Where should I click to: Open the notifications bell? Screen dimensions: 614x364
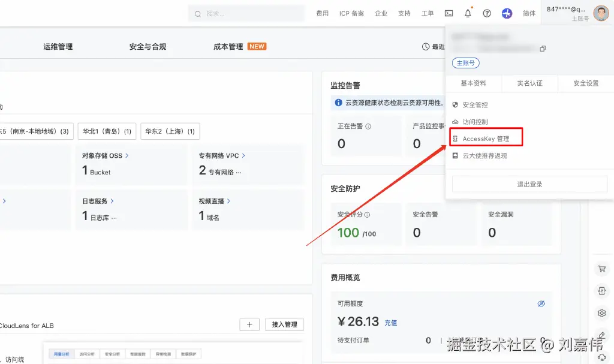[x=468, y=13]
